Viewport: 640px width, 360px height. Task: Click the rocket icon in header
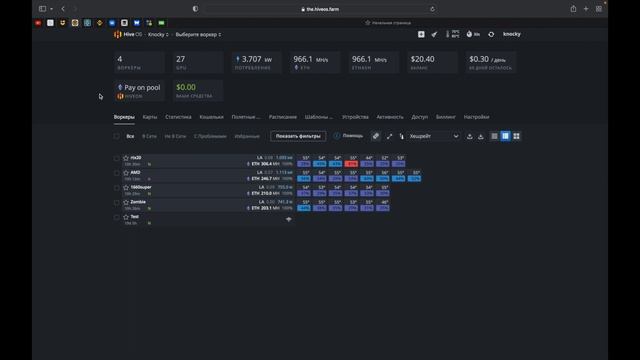coord(434,34)
